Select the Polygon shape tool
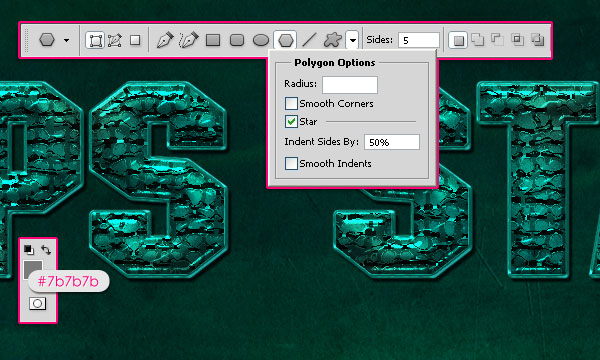The image size is (600, 360). [x=285, y=40]
